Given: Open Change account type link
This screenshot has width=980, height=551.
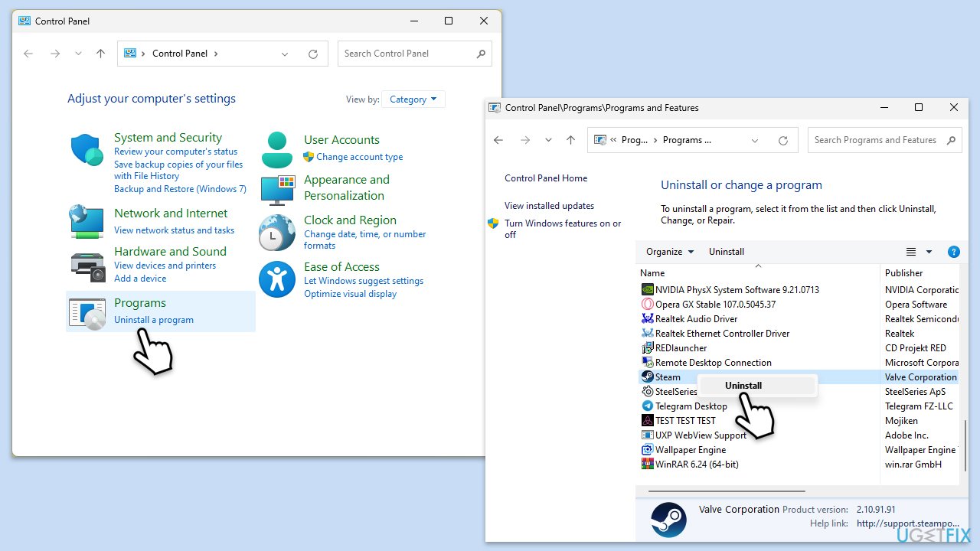Looking at the screenshot, I should (x=359, y=157).
